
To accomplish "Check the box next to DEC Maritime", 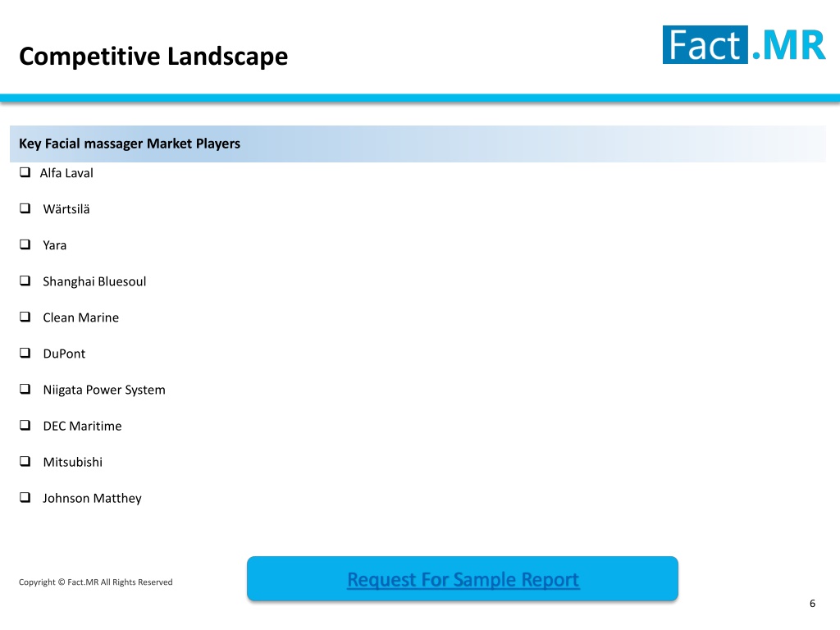I will [25, 425].
